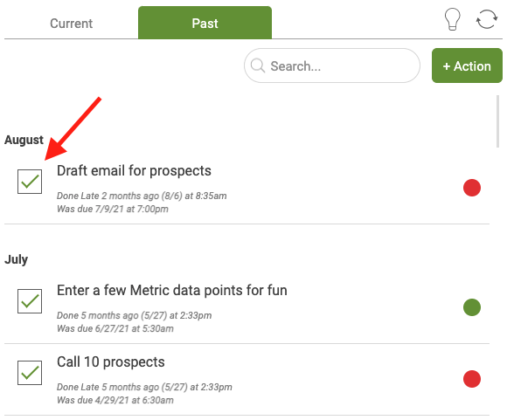Uncheck Enter a few Metric data points checkbox
The image size is (507, 420).
click(x=30, y=301)
